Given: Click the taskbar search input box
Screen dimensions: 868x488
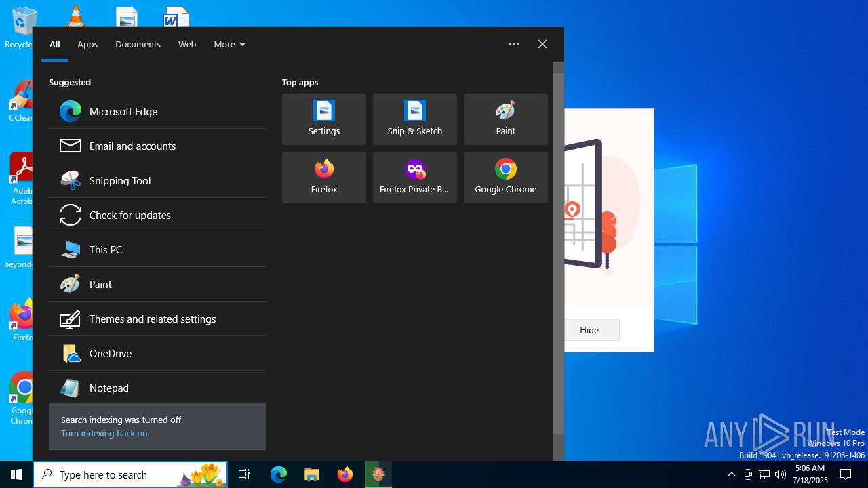Looking at the screenshot, I should click(130, 474).
